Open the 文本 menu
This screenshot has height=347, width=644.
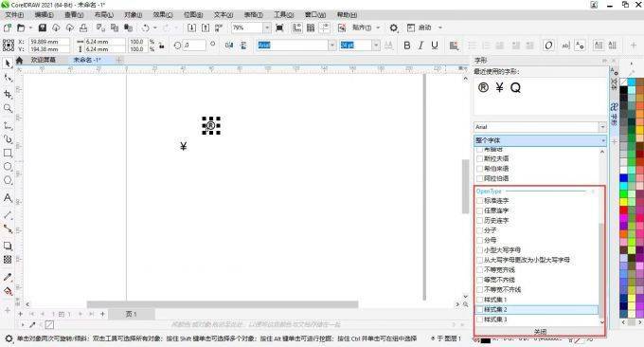coord(223,15)
